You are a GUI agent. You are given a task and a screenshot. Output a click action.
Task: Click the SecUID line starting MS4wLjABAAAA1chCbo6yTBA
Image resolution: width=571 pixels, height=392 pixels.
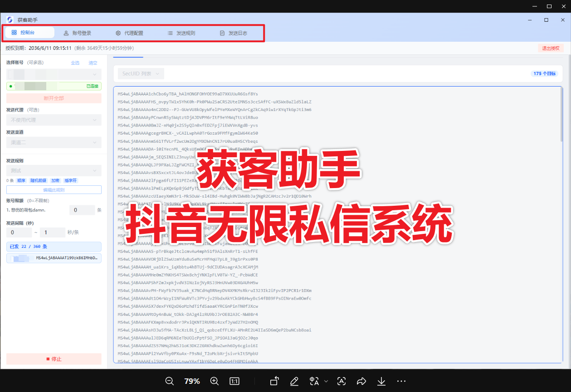tap(188, 94)
